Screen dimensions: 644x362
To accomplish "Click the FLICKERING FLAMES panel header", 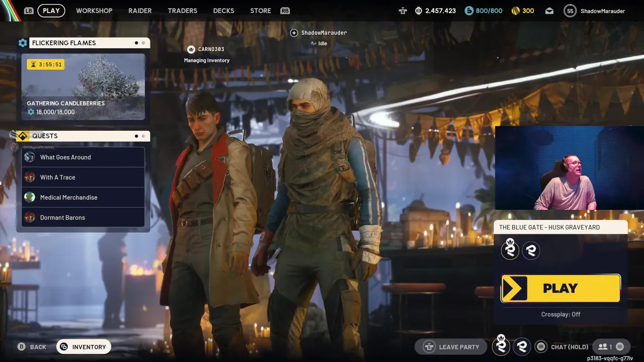I will (90, 43).
